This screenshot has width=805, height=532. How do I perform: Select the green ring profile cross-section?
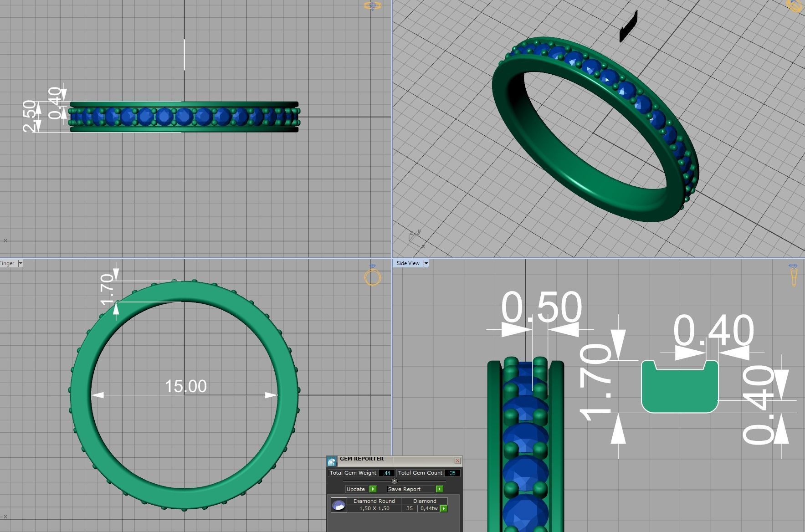[x=680, y=386]
